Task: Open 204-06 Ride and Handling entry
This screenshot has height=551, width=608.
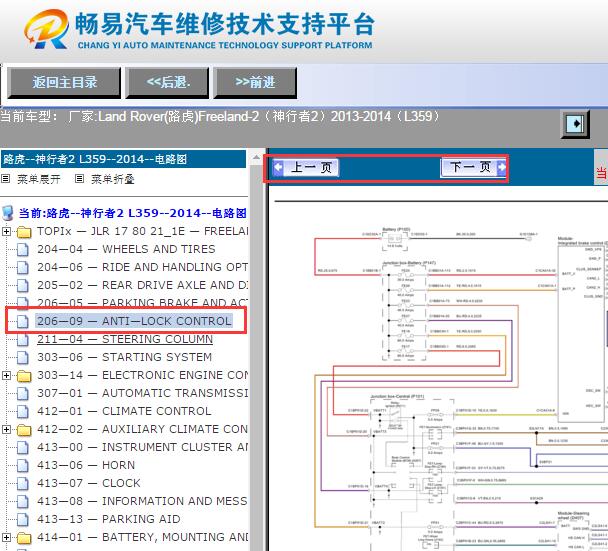Action: point(142,267)
